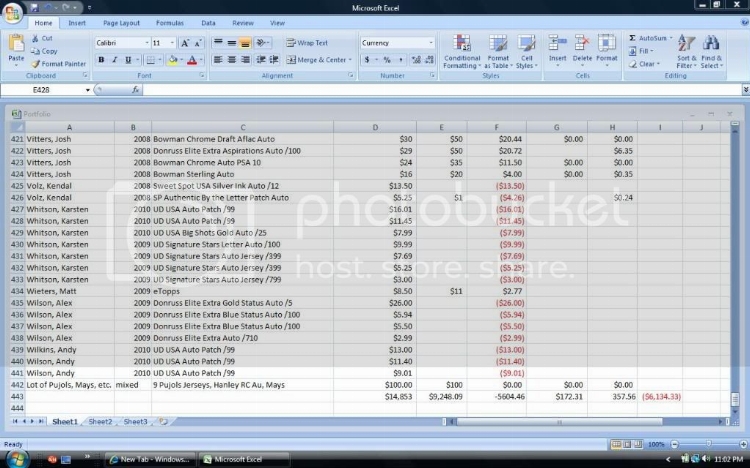Open Cell Styles gallery
The width and height of the screenshot is (750, 468).
tap(527, 52)
